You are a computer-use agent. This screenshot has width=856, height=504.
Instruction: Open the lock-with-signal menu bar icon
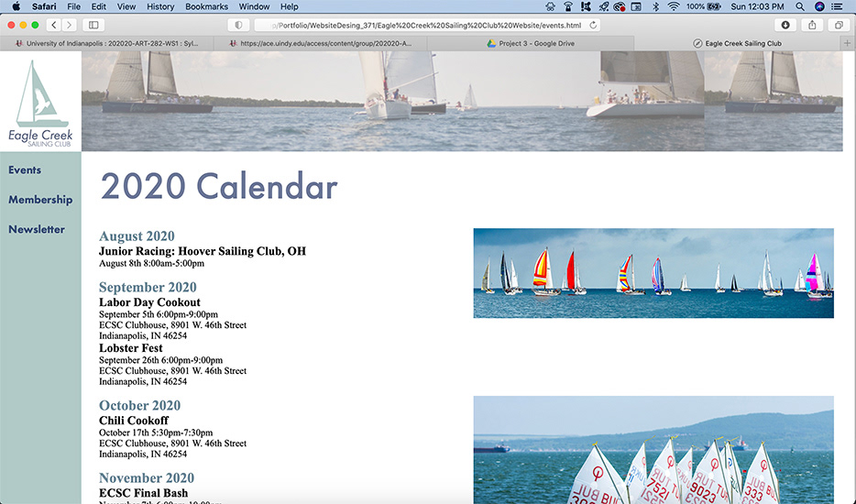(x=567, y=6)
